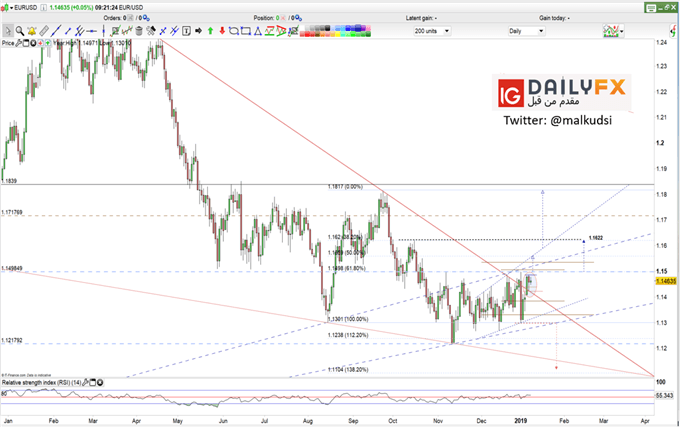
Task: Select the green up arrow tool
Action: click(x=210, y=31)
